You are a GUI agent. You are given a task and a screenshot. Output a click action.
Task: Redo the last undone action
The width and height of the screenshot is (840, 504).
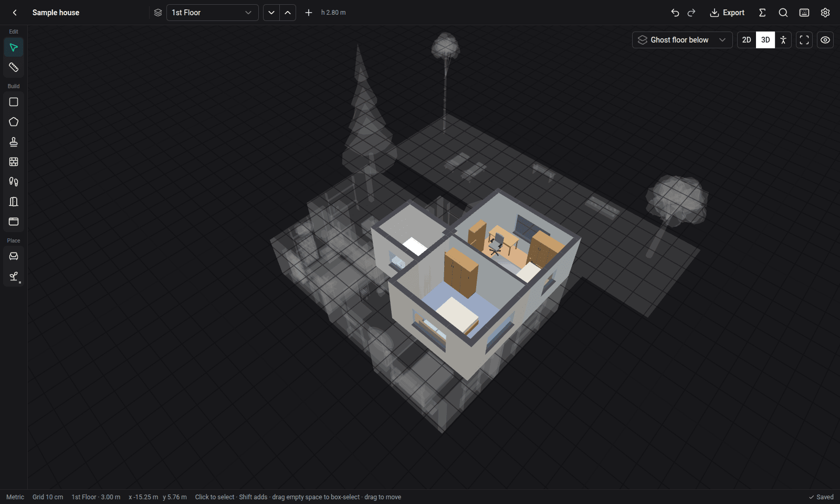(x=691, y=13)
